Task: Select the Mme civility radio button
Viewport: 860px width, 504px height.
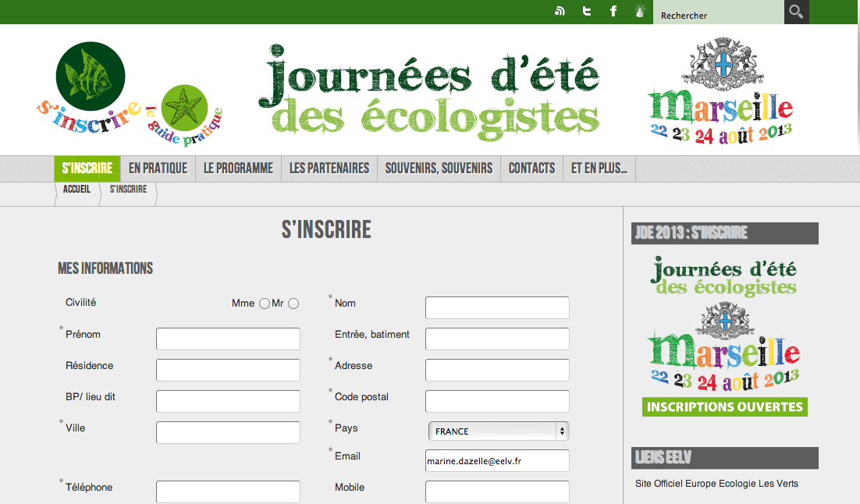Action: point(265,303)
